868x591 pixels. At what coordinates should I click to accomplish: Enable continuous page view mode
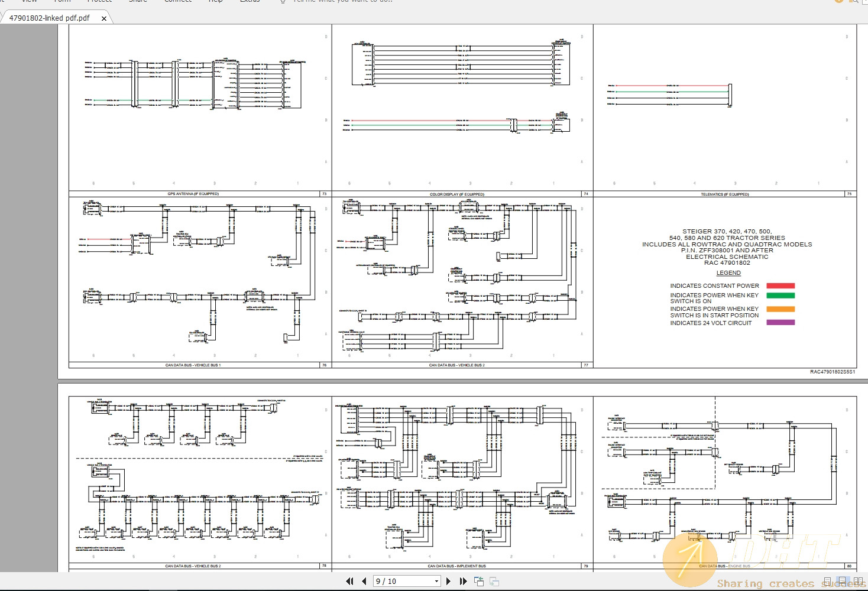click(x=843, y=582)
